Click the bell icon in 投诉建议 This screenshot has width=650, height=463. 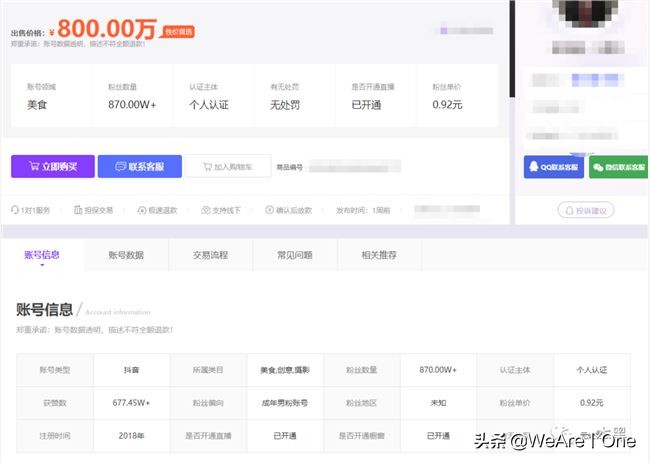click(570, 211)
